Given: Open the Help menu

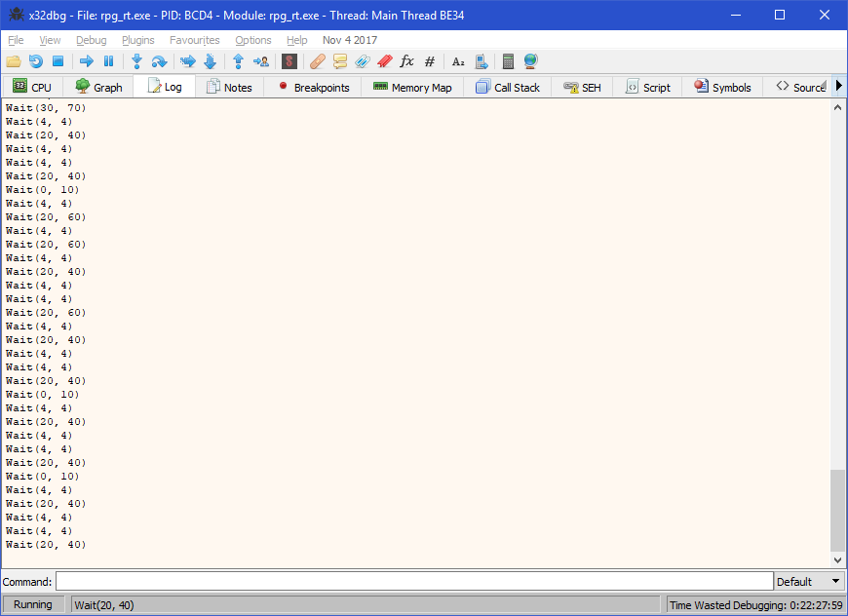Looking at the screenshot, I should pyautogui.click(x=297, y=40).
